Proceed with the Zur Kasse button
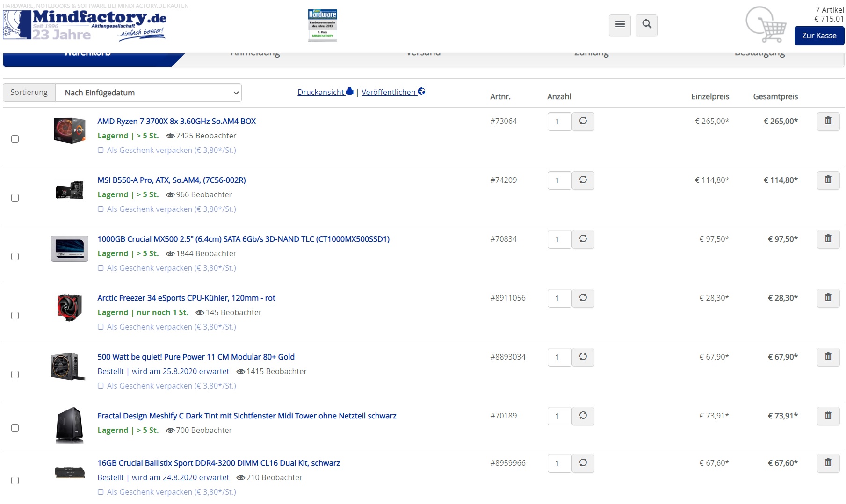Viewport: 846px width, 504px height. click(819, 36)
